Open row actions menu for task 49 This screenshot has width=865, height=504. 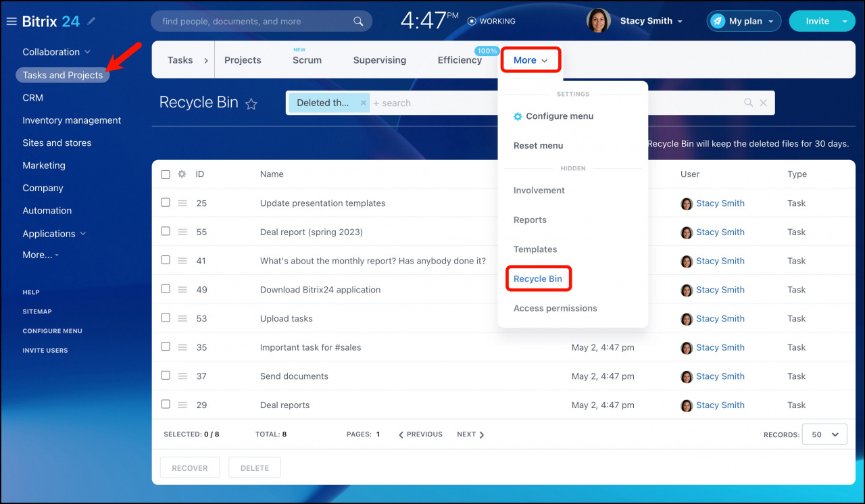182,289
